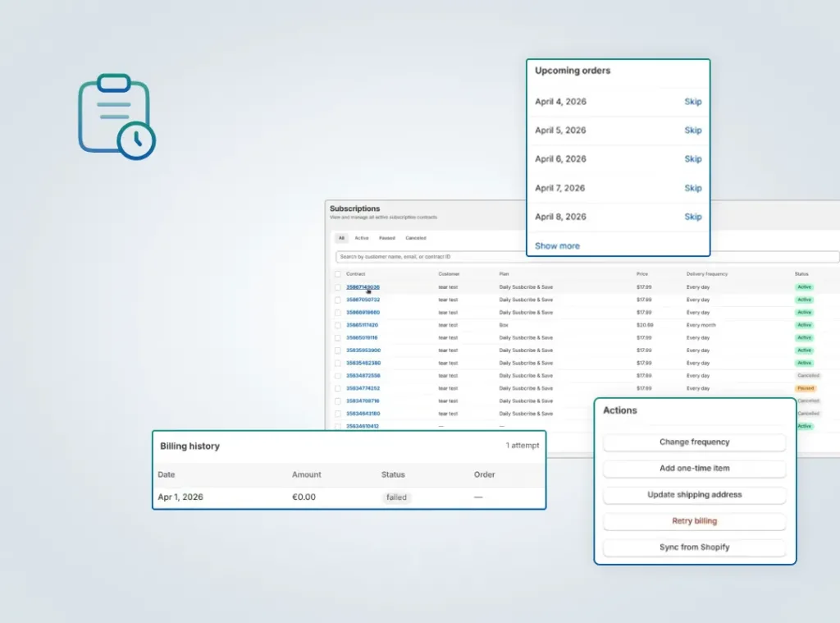Click the orange Paused status badge
840x623 pixels.
806,388
